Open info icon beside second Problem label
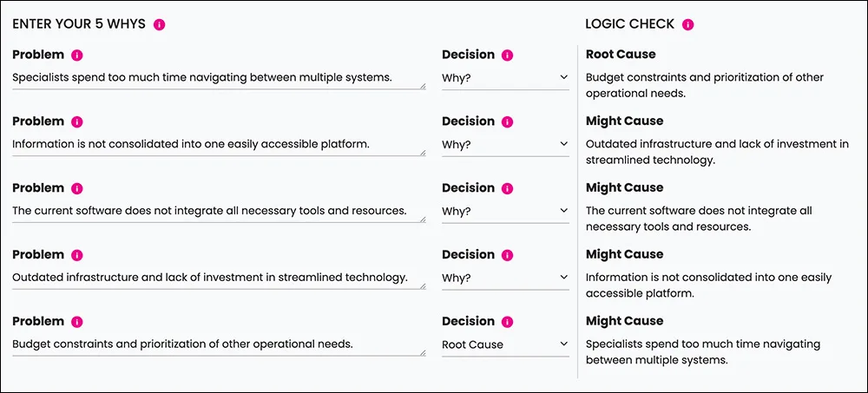Image resolution: width=868 pixels, height=393 pixels. (x=77, y=121)
